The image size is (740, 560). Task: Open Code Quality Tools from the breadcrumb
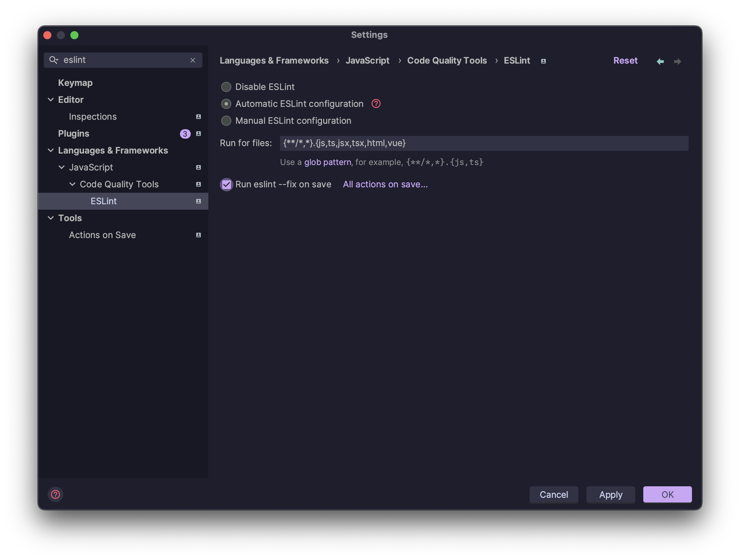(447, 61)
